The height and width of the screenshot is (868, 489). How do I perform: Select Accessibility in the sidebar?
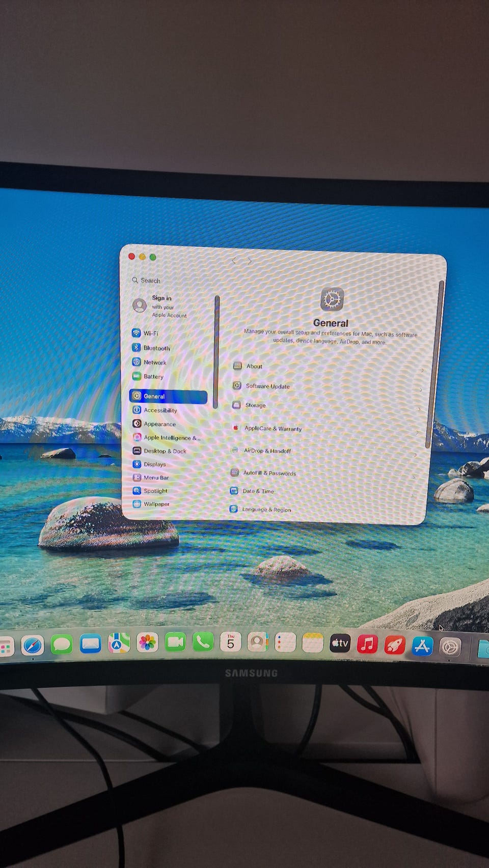click(x=160, y=410)
